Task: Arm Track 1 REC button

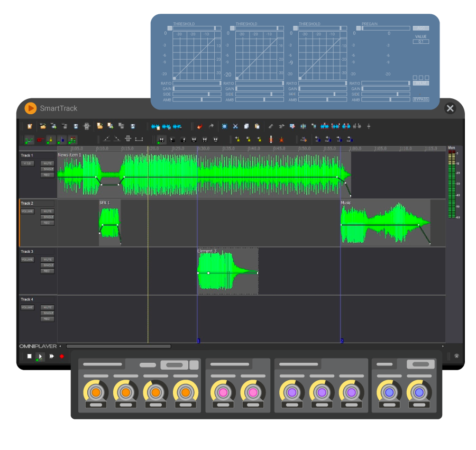Action: coord(48,175)
